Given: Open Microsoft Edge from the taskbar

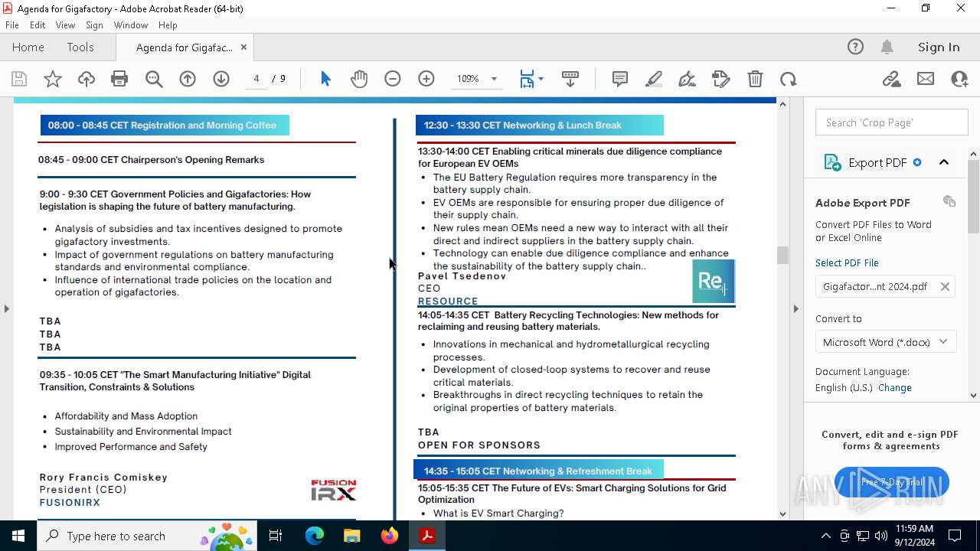Looking at the screenshot, I should tap(315, 536).
